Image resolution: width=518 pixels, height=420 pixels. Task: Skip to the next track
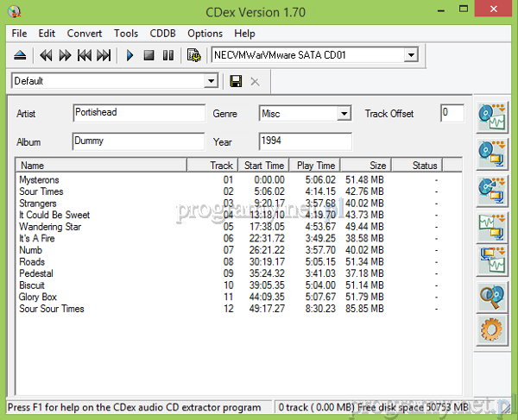click(104, 55)
